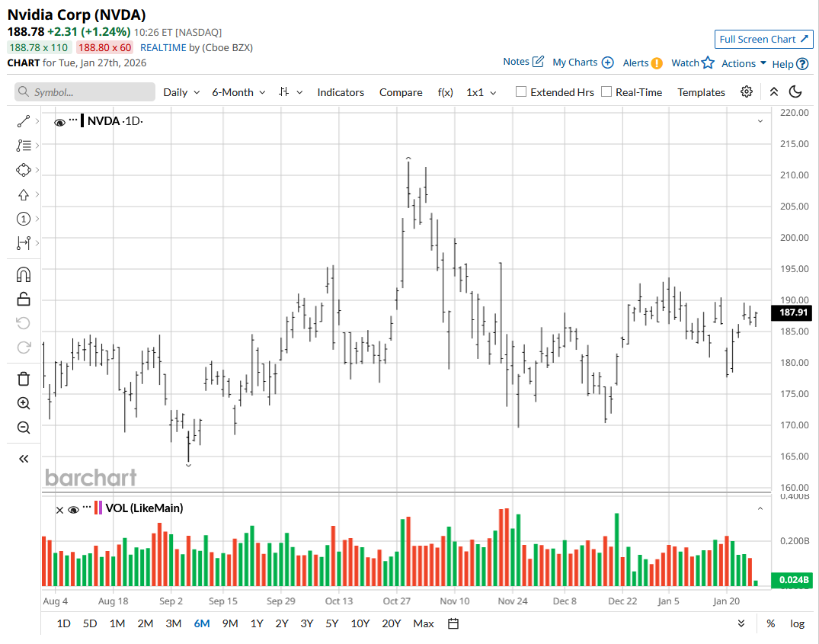The height and width of the screenshot is (644, 819).
Task: Collapse the drawing tools sidebar
Action: point(24,459)
